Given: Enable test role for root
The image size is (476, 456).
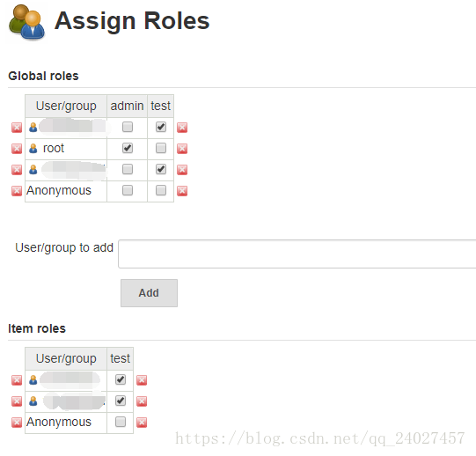Looking at the screenshot, I should [161, 148].
